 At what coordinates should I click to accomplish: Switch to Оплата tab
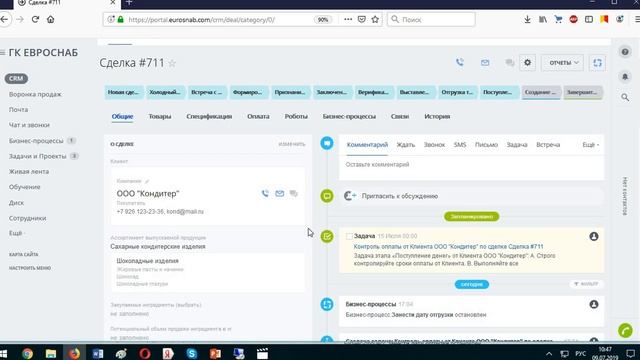click(258, 116)
